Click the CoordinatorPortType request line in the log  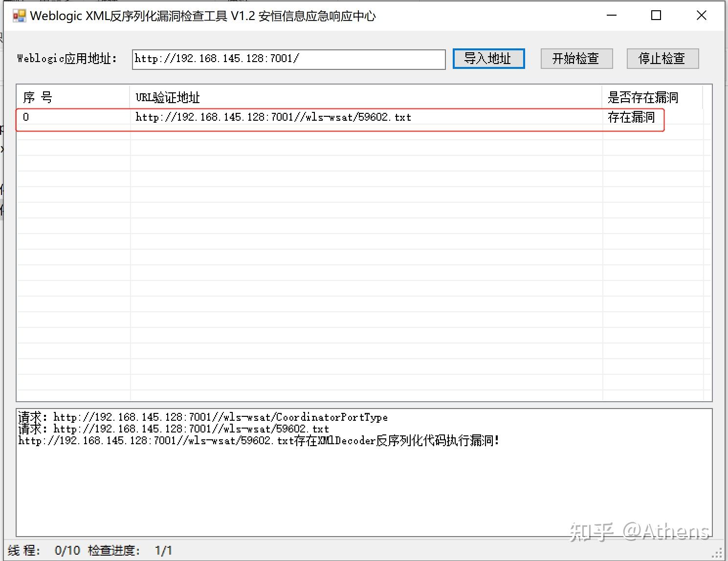click(x=202, y=417)
